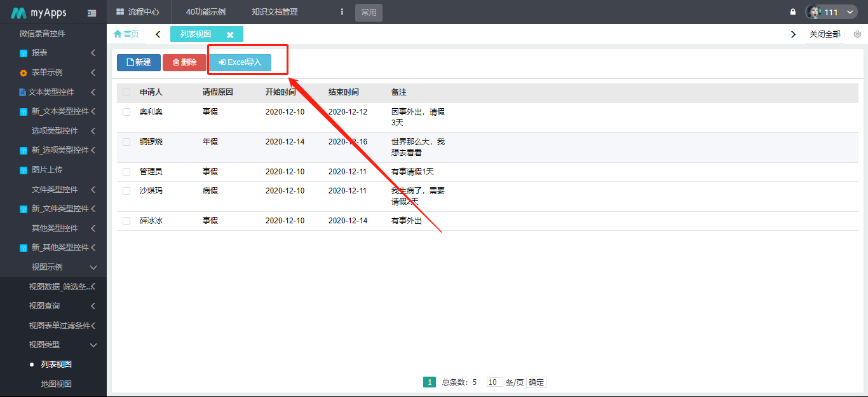The height and width of the screenshot is (397, 868).
Task: Select the 列表视图 tab
Action: [196, 34]
